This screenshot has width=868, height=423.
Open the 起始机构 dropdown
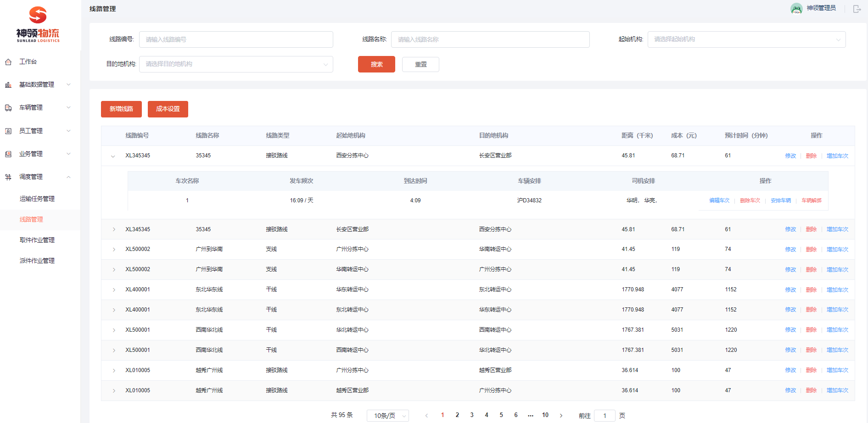746,39
